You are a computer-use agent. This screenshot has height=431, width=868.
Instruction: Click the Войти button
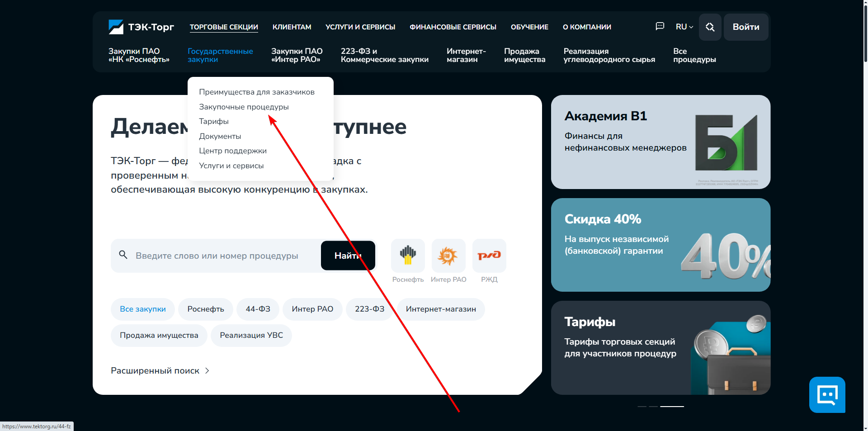pyautogui.click(x=746, y=27)
